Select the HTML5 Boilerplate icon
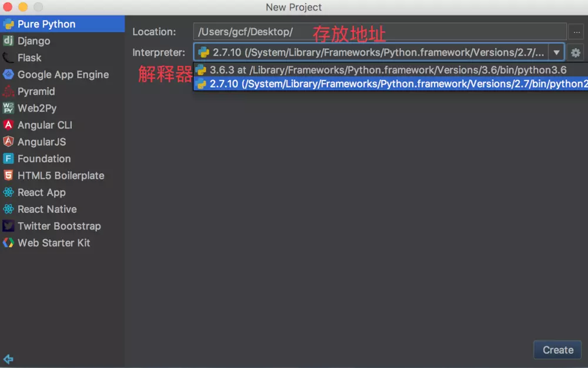The image size is (588, 368). tap(8, 176)
